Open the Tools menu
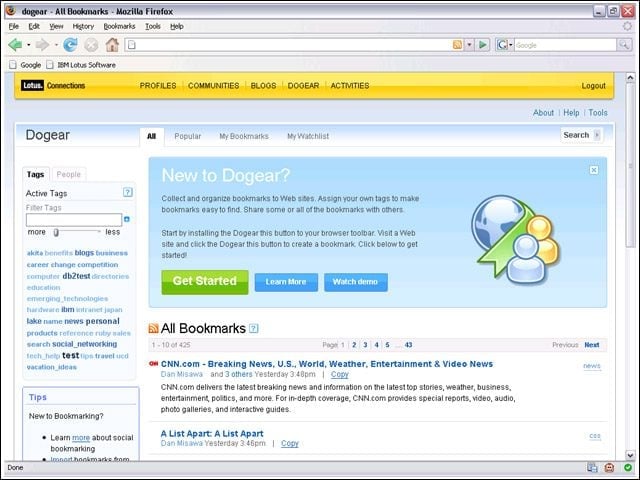Viewport: 640px width, 480px height. click(x=153, y=26)
